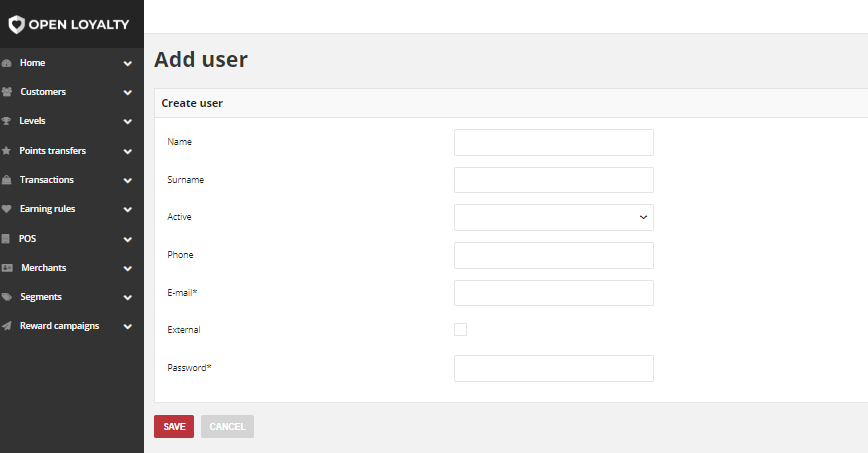Click the Levels trophy icon
868x453 pixels.
[x=7, y=121]
